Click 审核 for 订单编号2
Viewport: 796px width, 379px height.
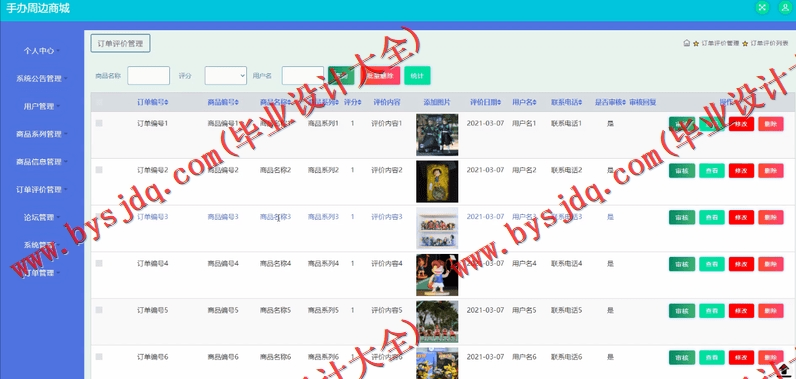point(682,170)
